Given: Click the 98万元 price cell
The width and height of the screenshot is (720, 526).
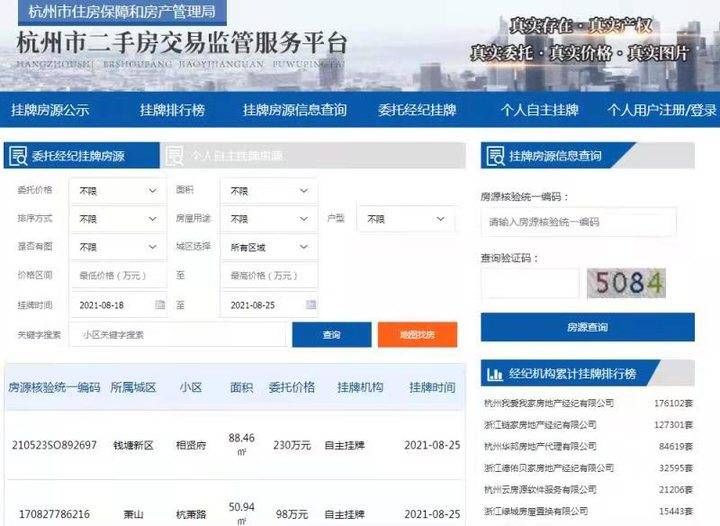Looking at the screenshot, I should (292, 514).
